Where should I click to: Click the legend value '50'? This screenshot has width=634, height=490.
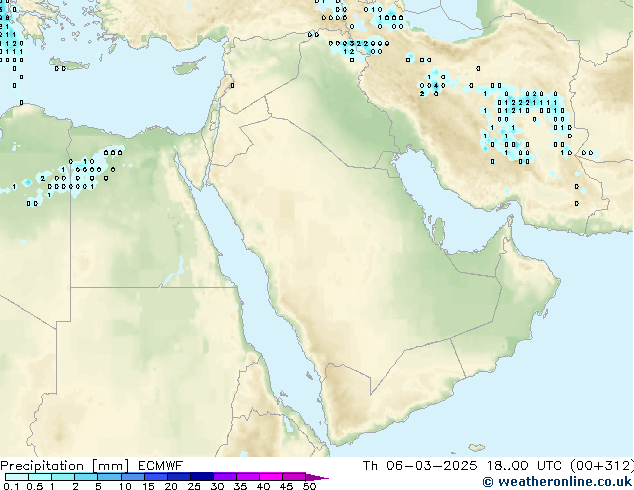tap(309, 486)
